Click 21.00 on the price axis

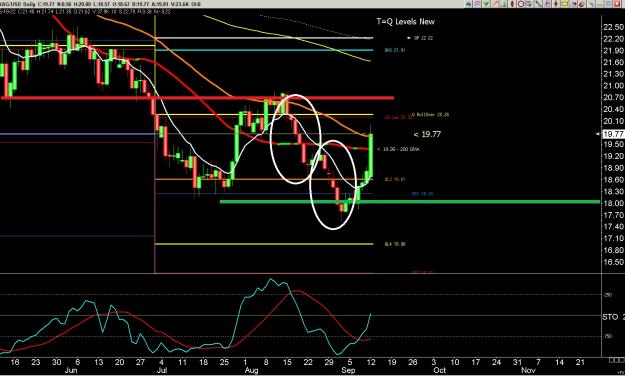(613, 85)
